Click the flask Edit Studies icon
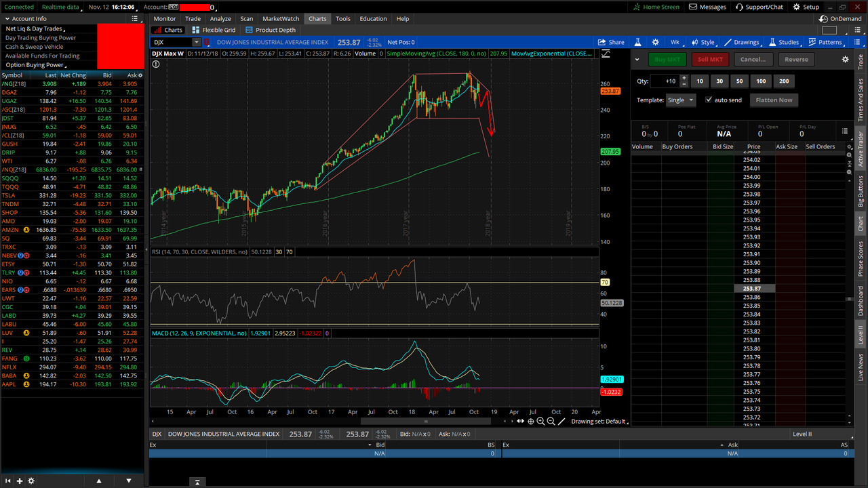Image resolution: width=868 pixels, height=488 pixels. [639, 42]
